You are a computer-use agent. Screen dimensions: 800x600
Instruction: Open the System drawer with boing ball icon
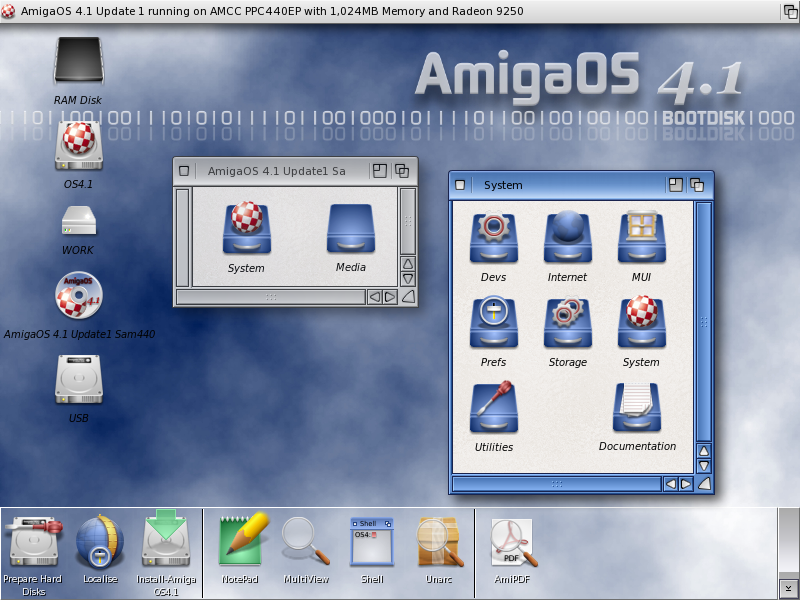pos(641,323)
